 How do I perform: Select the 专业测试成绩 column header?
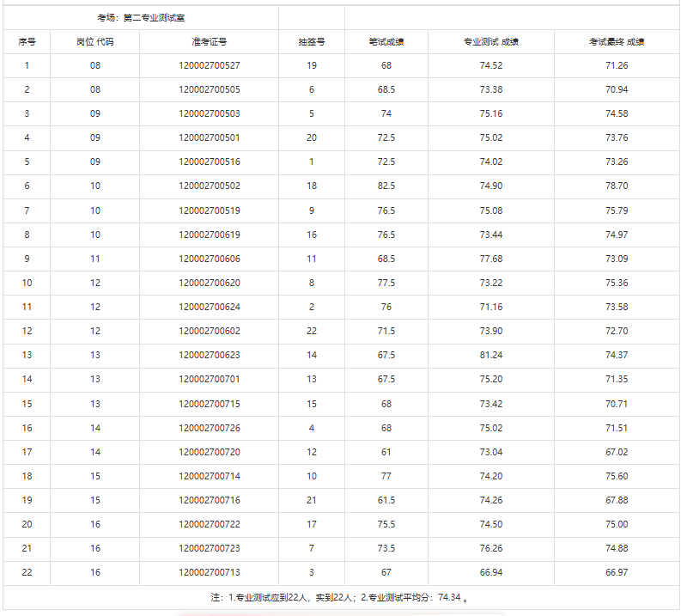[491, 41]
